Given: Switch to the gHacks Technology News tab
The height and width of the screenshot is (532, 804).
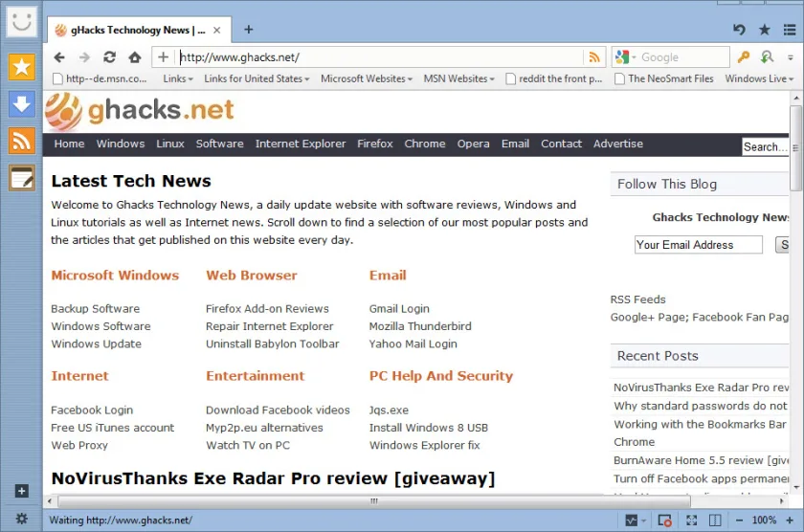Looking at the screenshot, I should [x=139, y=31].
